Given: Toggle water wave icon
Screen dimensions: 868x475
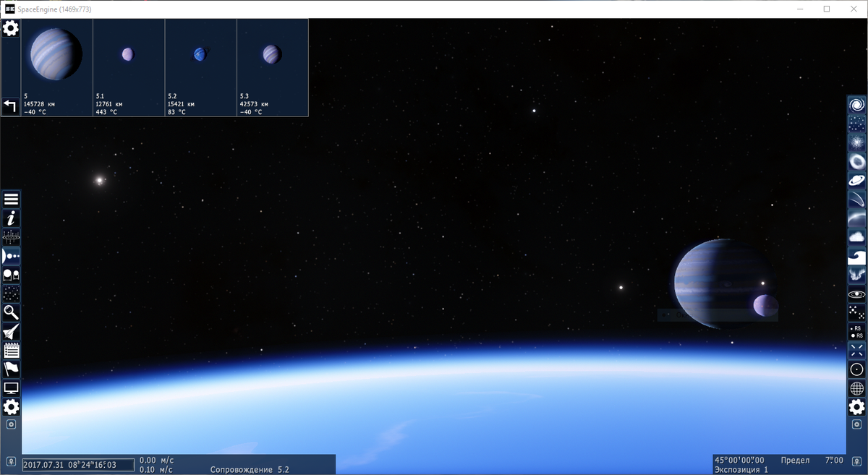Looking at the screenshot, I should 857,256.
